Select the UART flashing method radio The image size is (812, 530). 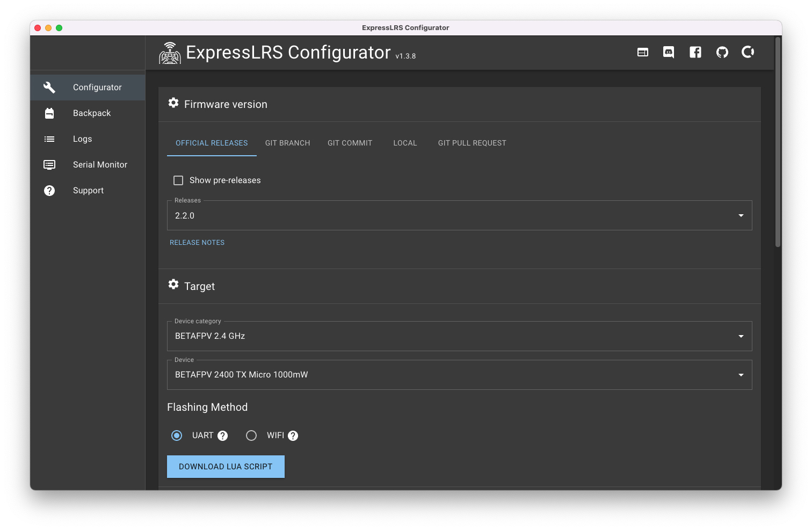point(177,435)
